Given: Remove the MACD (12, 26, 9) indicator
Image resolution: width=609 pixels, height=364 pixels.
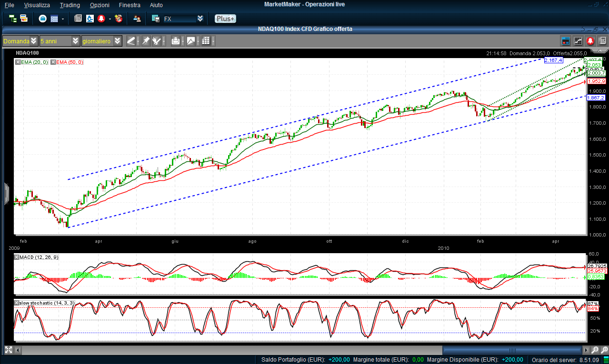Looking at the screenshot, I should [17, 257].
